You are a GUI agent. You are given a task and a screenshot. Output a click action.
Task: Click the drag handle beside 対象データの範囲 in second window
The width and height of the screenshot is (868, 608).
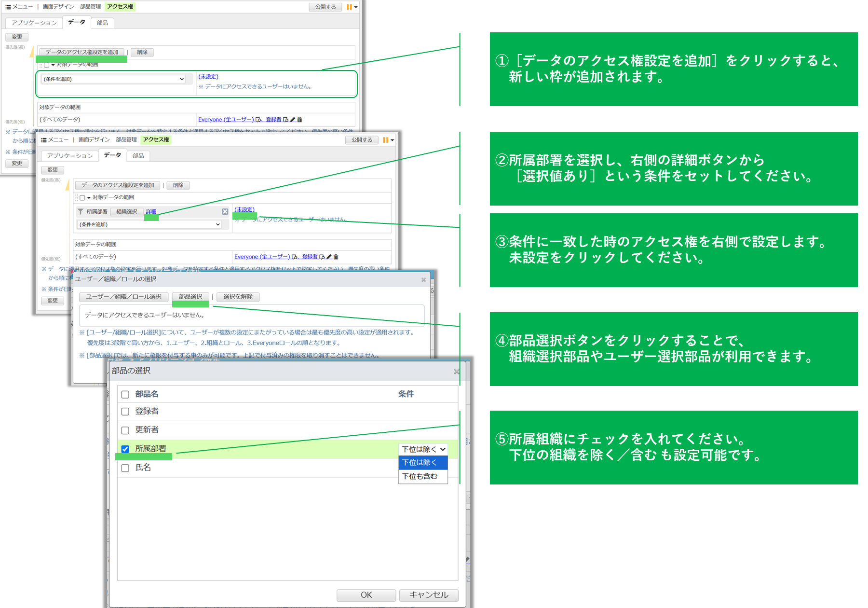point(76,197)
